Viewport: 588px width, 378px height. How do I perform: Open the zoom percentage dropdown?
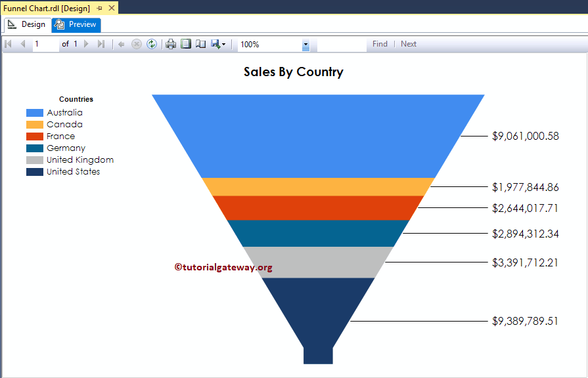(x=304, y=44)
